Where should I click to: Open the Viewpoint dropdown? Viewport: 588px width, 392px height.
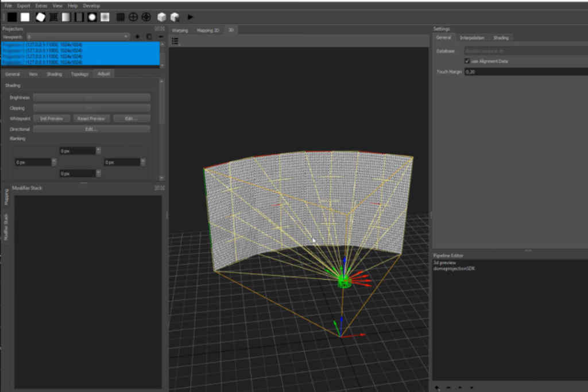(78, 37)
